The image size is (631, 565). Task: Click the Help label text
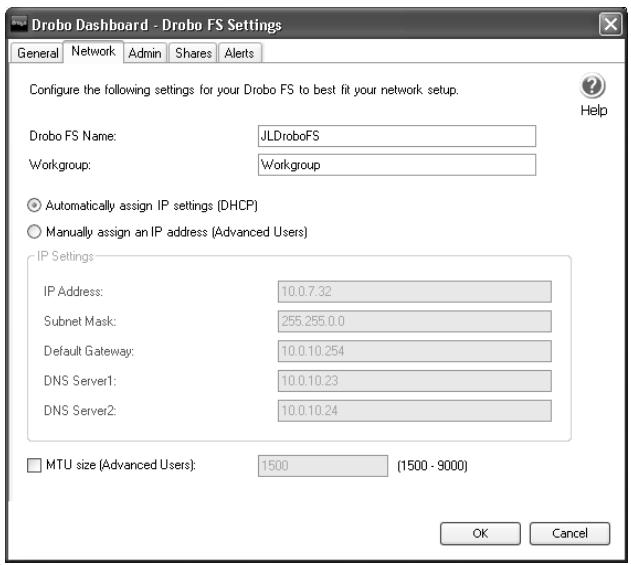[594, 110]
